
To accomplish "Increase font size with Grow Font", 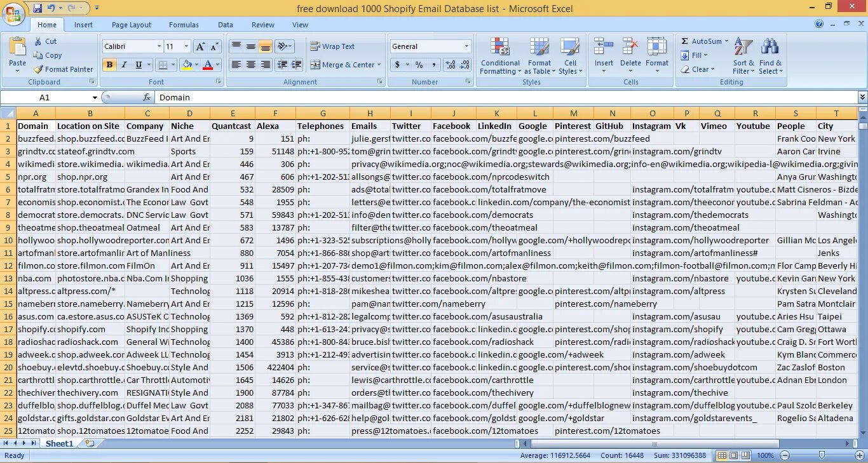I will [x=200, y=46].
